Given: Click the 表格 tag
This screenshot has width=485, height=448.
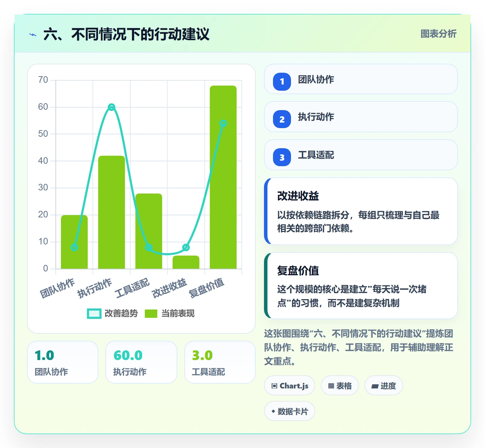Looking at the screenshot, I should [340, 385].
